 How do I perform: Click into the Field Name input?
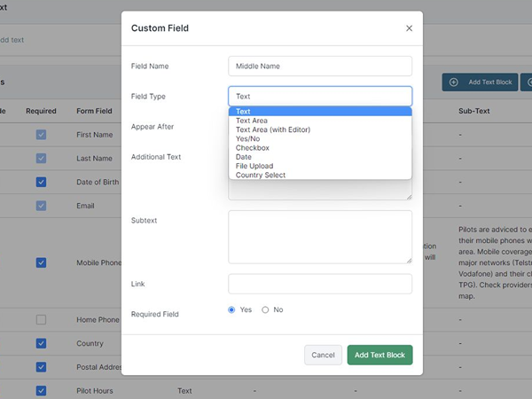tap(319, 66)
